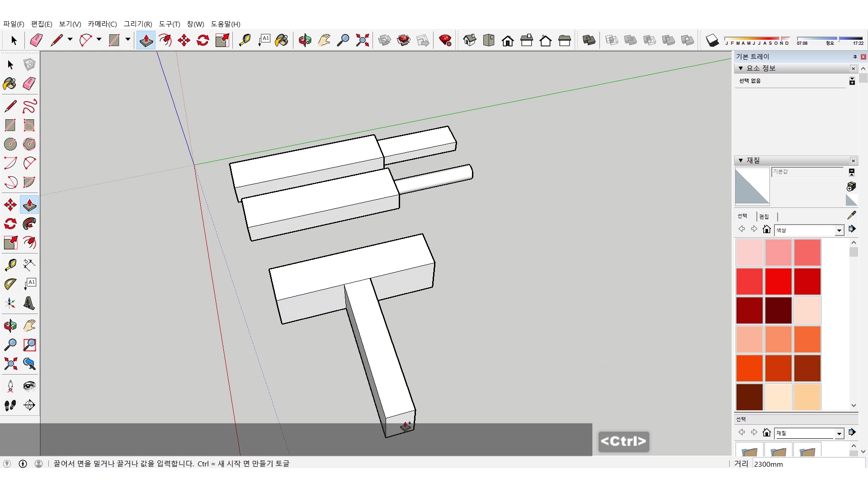Select the Follow Me tool
The width and height of the screenshot is (868, 488).
[29, 224]
